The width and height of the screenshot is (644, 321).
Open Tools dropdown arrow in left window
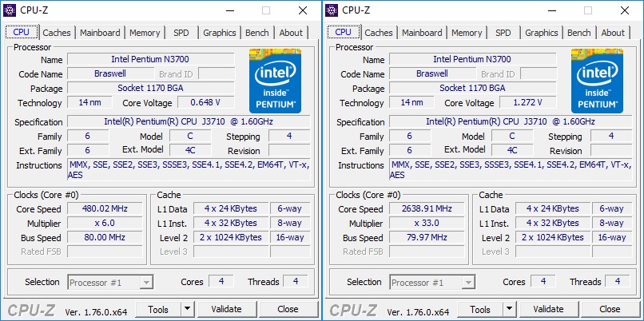(x=187, y=309)
